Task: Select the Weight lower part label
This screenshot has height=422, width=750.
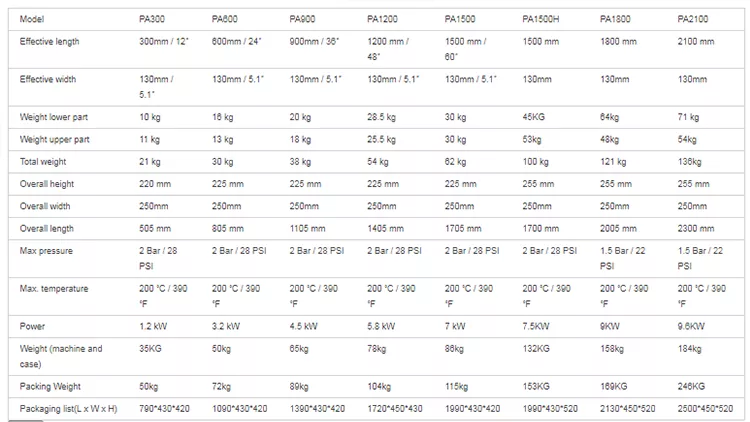Action: pos(54,117)
